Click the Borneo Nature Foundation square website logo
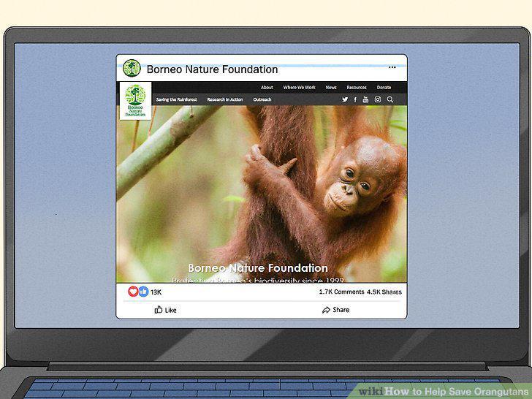Image resolution: width=532 pixels, height=399 pixels. [x=135, y=100]
